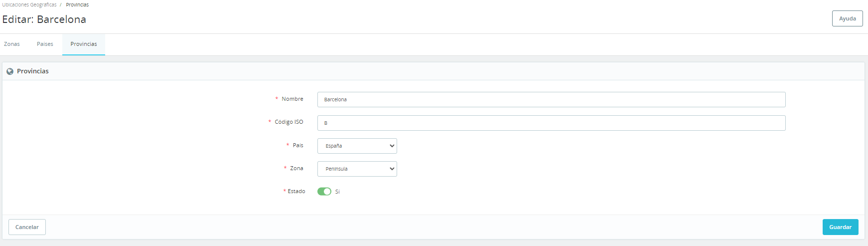This screenshot has width=868, height=246.
Task: Toggle the Estado switch off
Action: 324,192
